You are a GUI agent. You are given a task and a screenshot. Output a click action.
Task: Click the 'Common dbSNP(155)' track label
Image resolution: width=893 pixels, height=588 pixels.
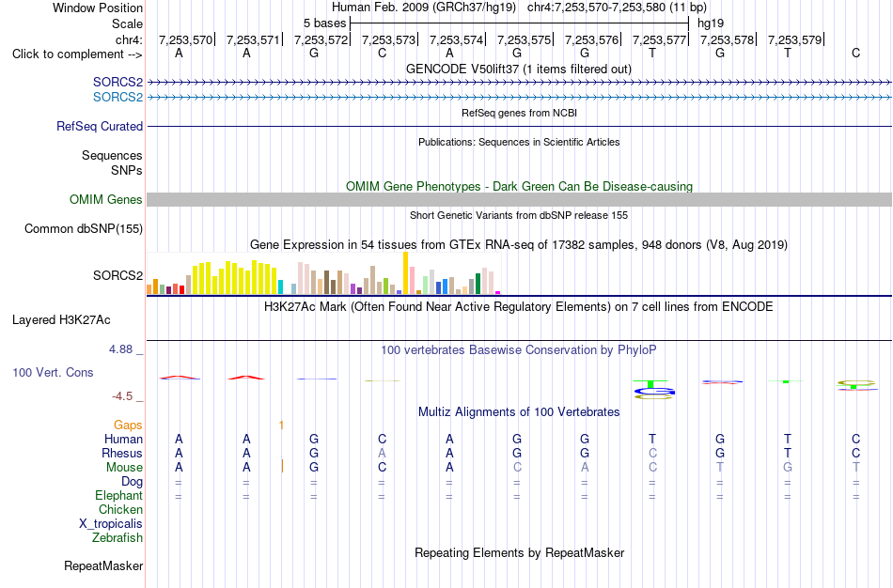coord(84,229)
